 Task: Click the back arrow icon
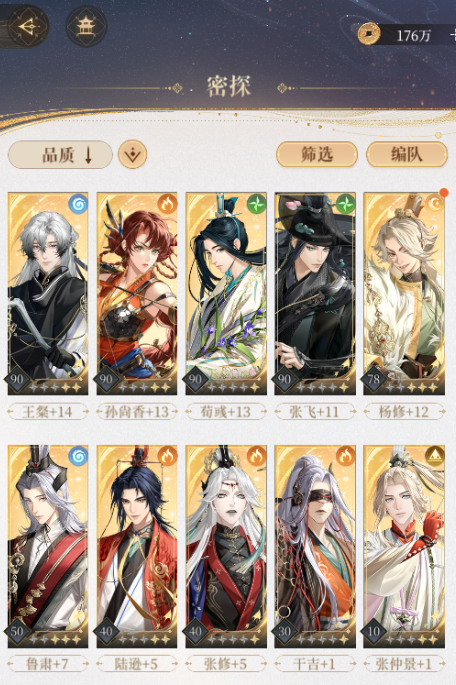point(28,27)
